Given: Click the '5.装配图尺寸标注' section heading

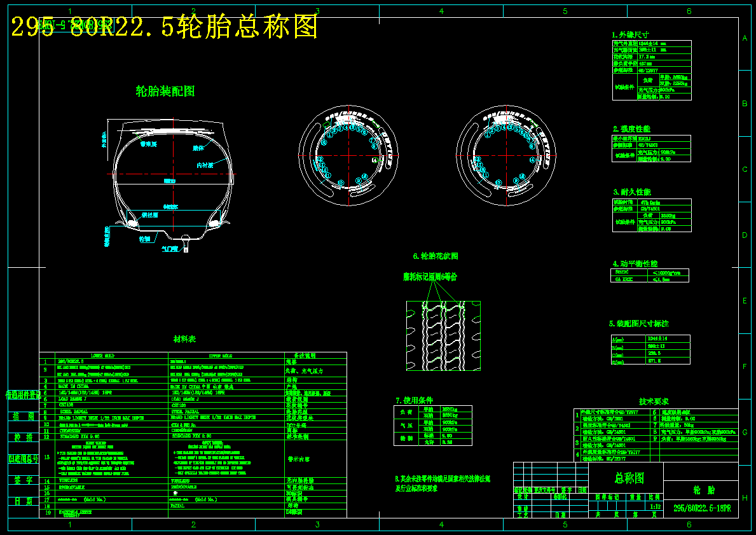Looking at the screenshot, I should tap(639, 323).
